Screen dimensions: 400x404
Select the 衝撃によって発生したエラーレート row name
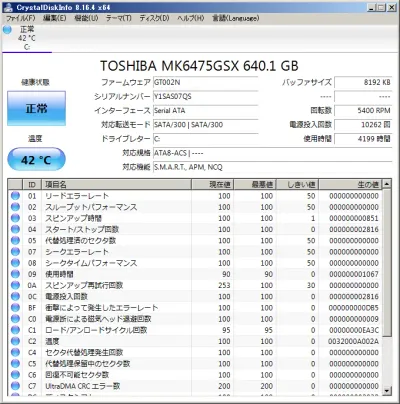click(x=102, y=308)
